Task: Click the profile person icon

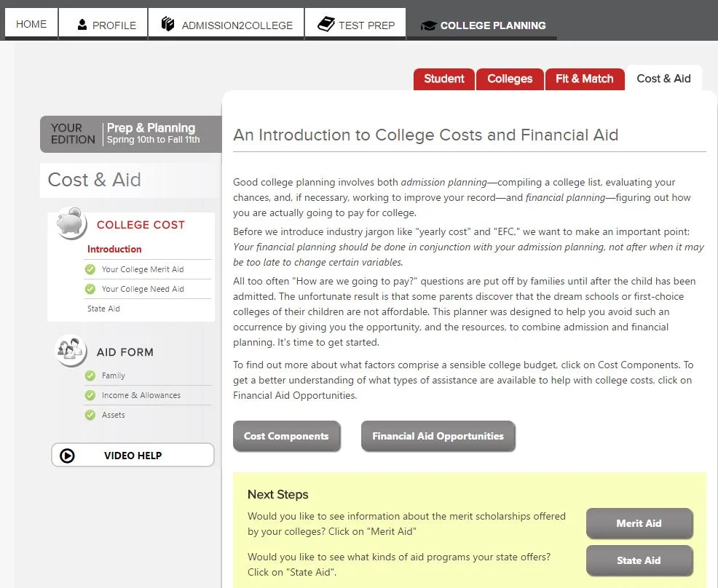Action: [x=82, y=25]
